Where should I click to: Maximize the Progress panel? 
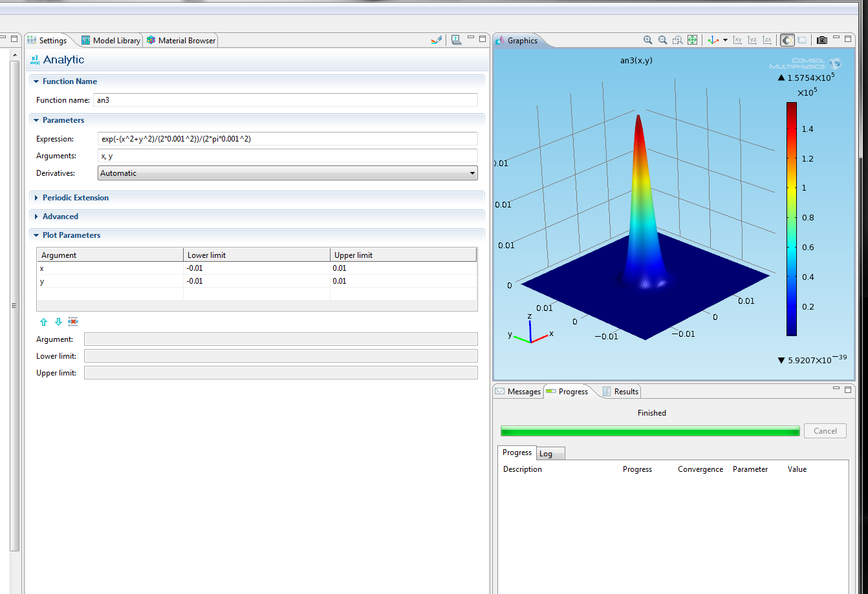(x=848, y=389)
